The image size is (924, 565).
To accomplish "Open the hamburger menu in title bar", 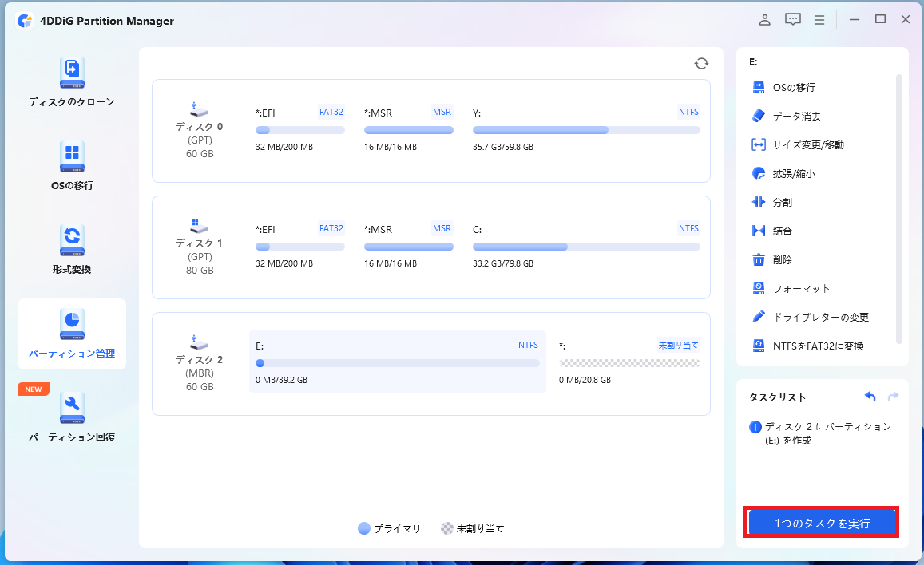I will tap(819, 20).
